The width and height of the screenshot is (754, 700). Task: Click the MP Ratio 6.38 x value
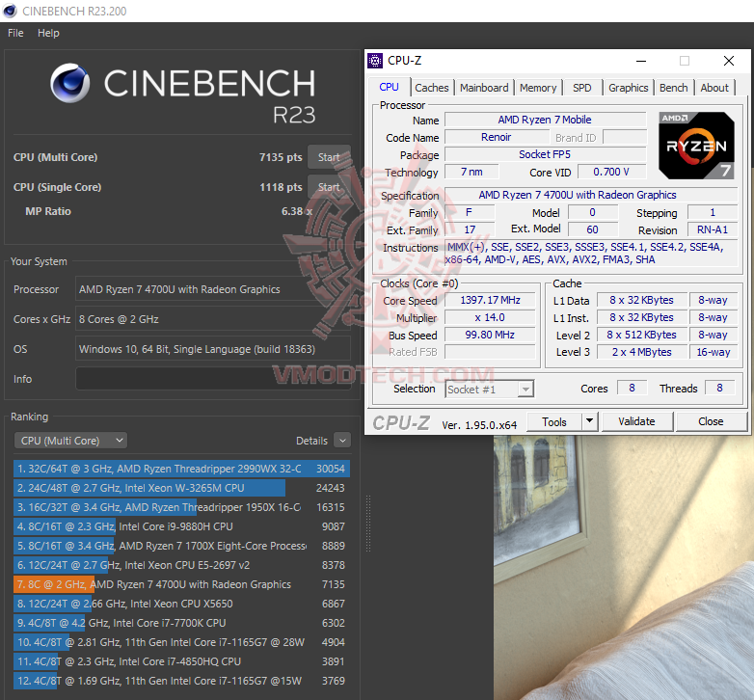point(297,211)
